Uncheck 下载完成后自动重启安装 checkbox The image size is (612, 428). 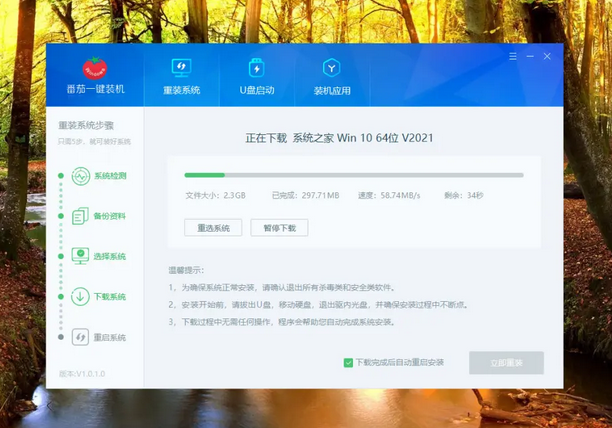[348, 363]
